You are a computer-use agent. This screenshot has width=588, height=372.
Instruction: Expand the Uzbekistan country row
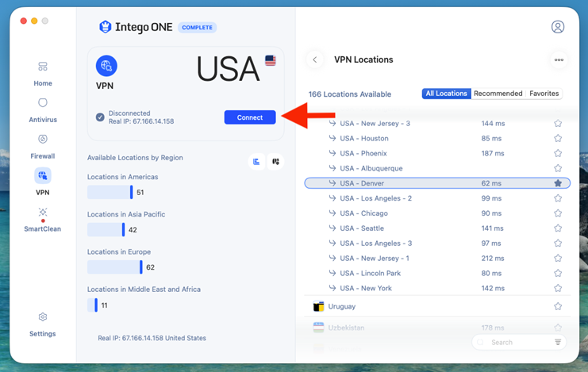pos(437,328)
